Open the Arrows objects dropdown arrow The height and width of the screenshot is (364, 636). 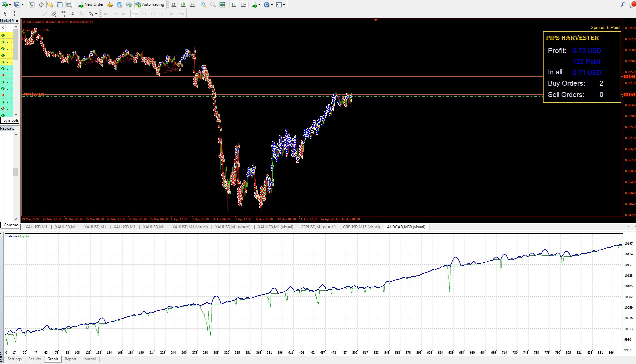click(x=96, y=14)
